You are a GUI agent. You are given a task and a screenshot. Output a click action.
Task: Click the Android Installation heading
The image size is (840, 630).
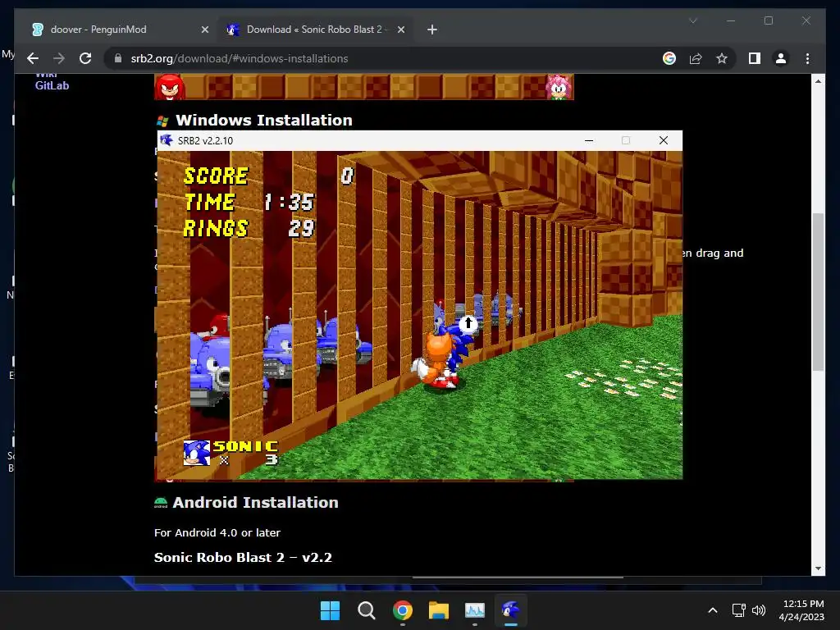[255, 503]
